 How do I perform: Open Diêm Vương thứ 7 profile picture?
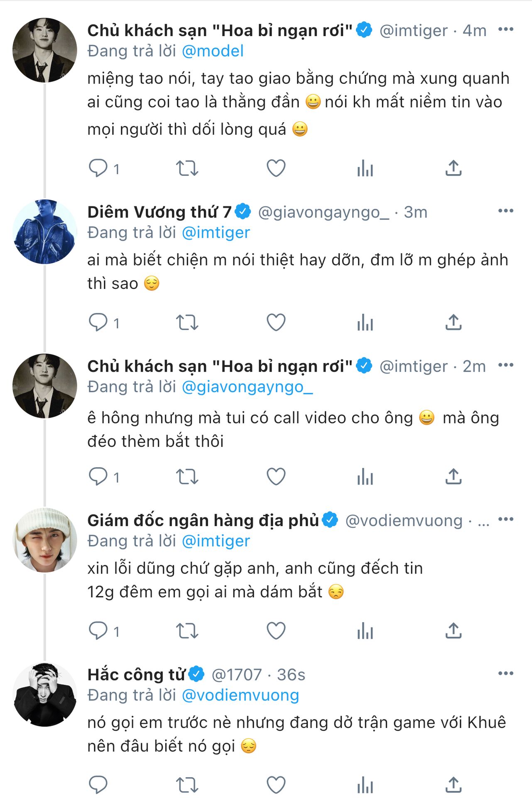[x=45, y=232]
